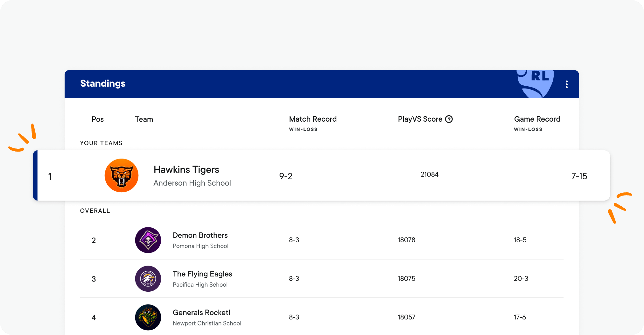Click the Hawkins Tigers tiger logo
The width and height of the screenshot is (644, 335).
[122, 175]
